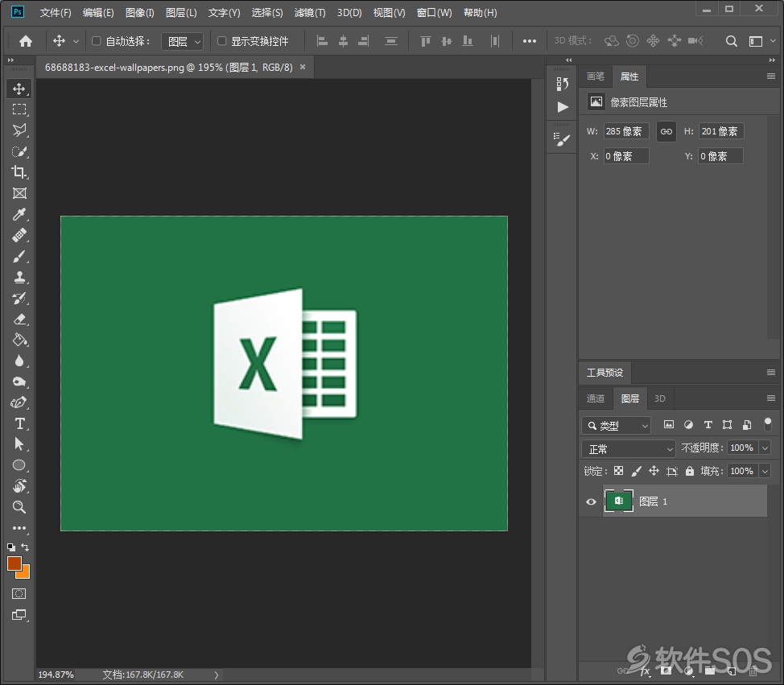
Task: Select the Polygonal Lasso tool
Action: pos(19,130)
